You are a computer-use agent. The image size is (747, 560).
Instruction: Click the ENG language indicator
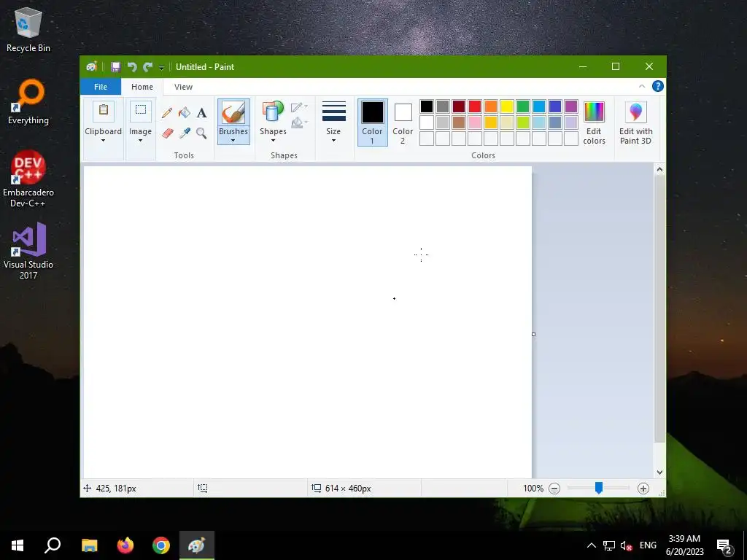click(x=648, y=545)
